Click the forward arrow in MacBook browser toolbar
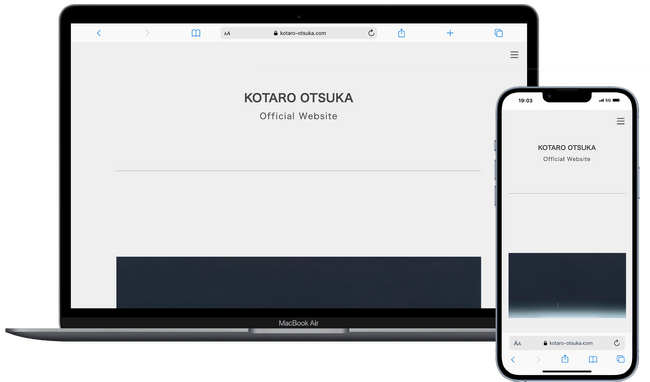The height and width of the screenshot is (382, 650). coord(147,33)
